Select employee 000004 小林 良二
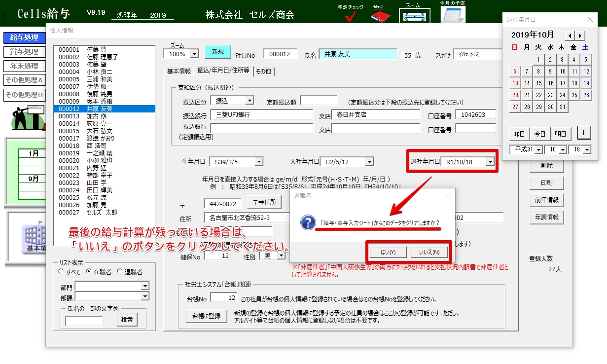This screenshot has width=607, height=364. click(104, 72)
